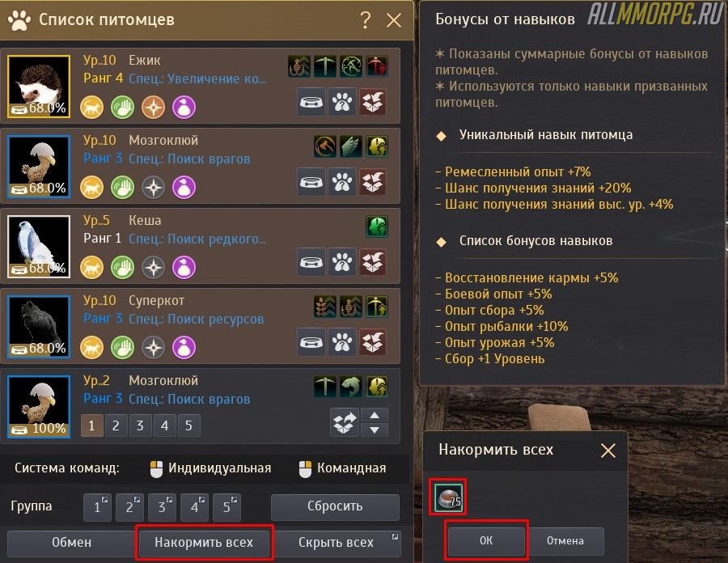Click the up arrow on the last pet row
Image resolution: width=728 pixels, height=563 pixels.
375,416
